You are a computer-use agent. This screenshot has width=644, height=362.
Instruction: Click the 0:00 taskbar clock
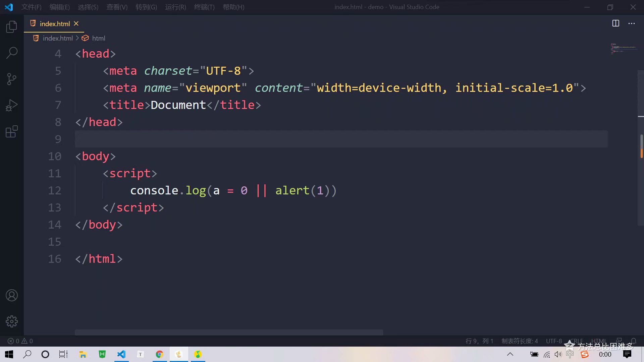pyautogui.click(x=605, y=354)
